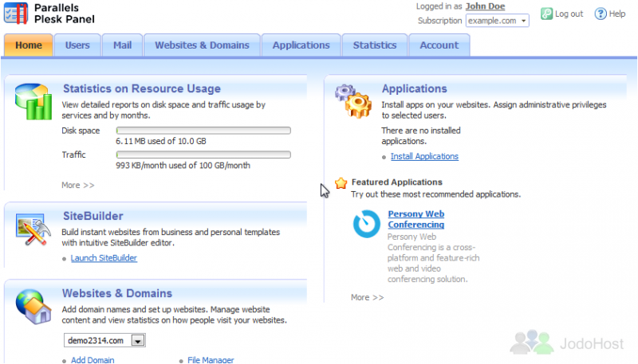The image size is (638, 364).
Task: Open the Applications section heading
Action: point(414,88)
